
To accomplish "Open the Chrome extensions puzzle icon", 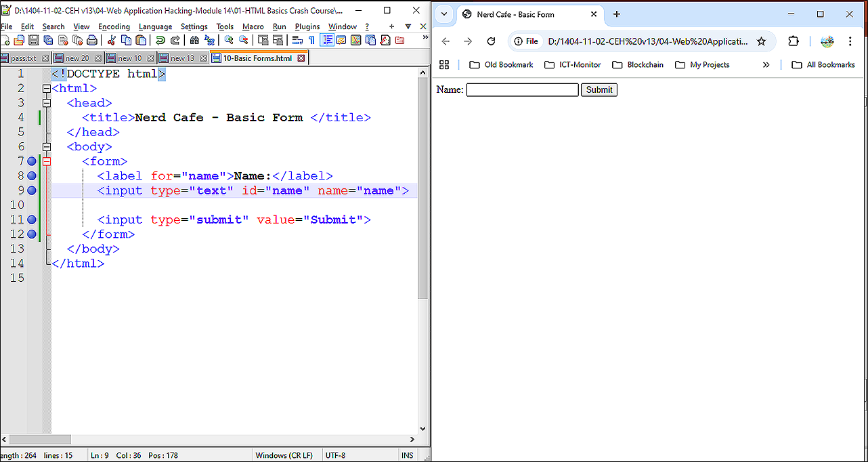I will click(794, 41).
